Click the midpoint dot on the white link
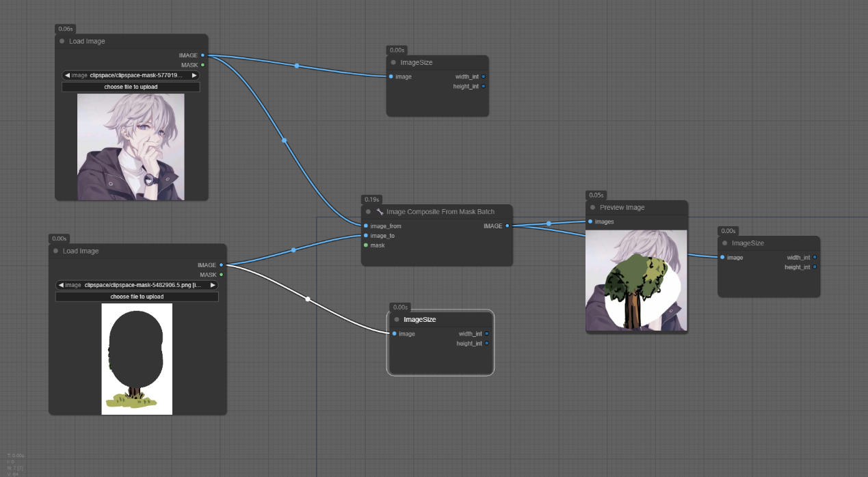The width and height of the screenshot is (868, 477). (x=308, y=299)
